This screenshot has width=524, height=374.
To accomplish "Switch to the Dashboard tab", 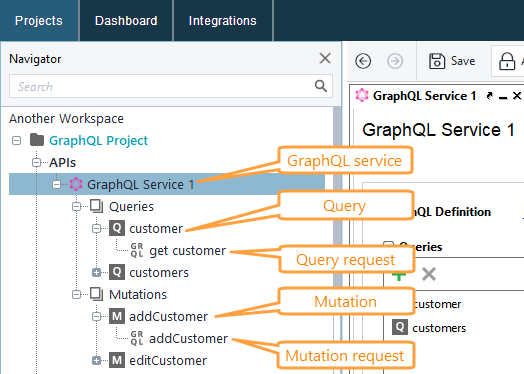I will point(126,21).
